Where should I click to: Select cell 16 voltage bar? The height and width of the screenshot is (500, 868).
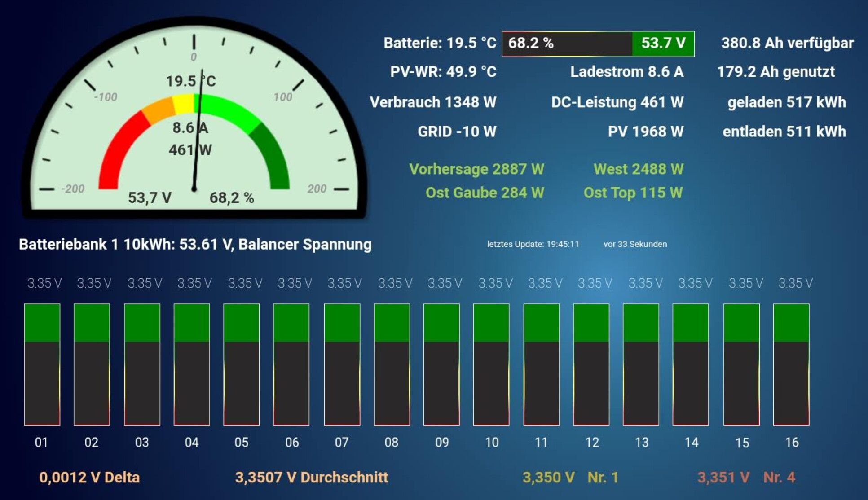click(x=791, y=364)
